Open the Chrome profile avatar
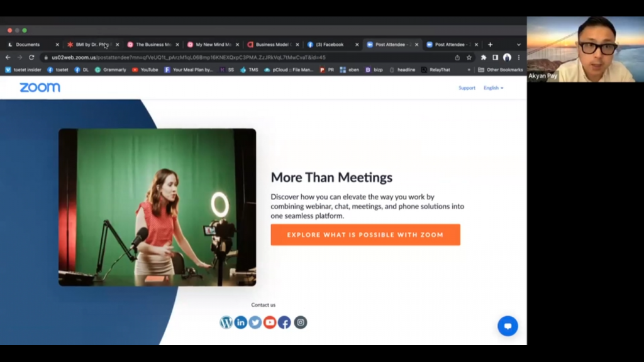Image resolution: width=644 pixels, height=362 pixels. point(508,57)
